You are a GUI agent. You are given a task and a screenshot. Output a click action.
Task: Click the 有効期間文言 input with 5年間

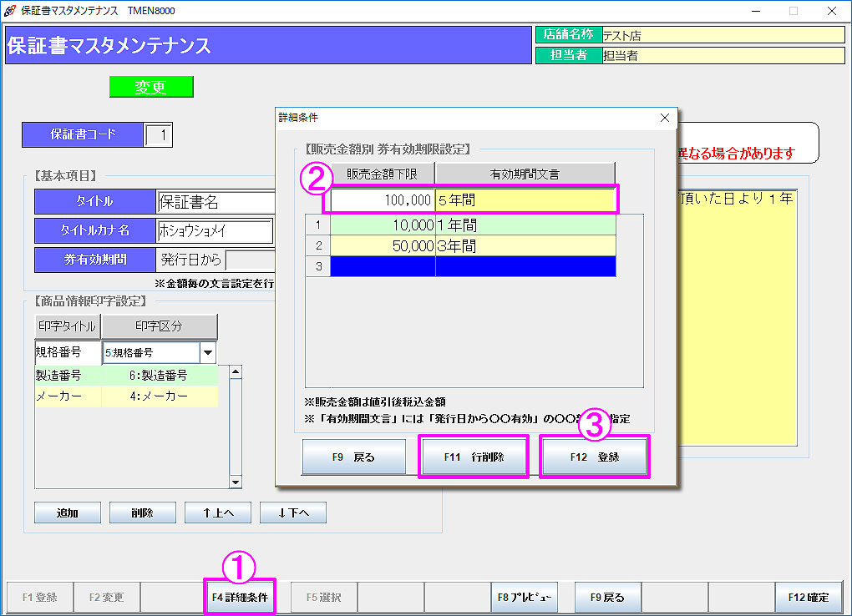[x=525, y=201]
